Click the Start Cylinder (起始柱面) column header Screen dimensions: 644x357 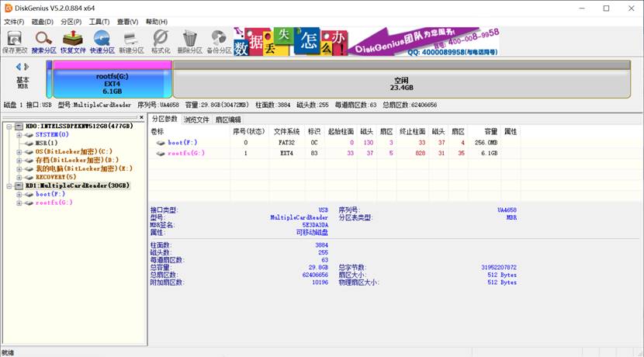point(341,131)
